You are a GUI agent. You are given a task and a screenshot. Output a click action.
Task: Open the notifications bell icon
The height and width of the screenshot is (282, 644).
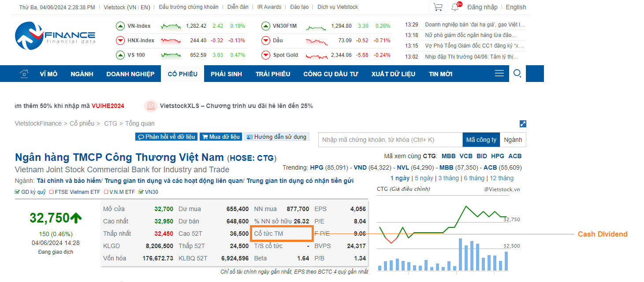tap(455, 7)
